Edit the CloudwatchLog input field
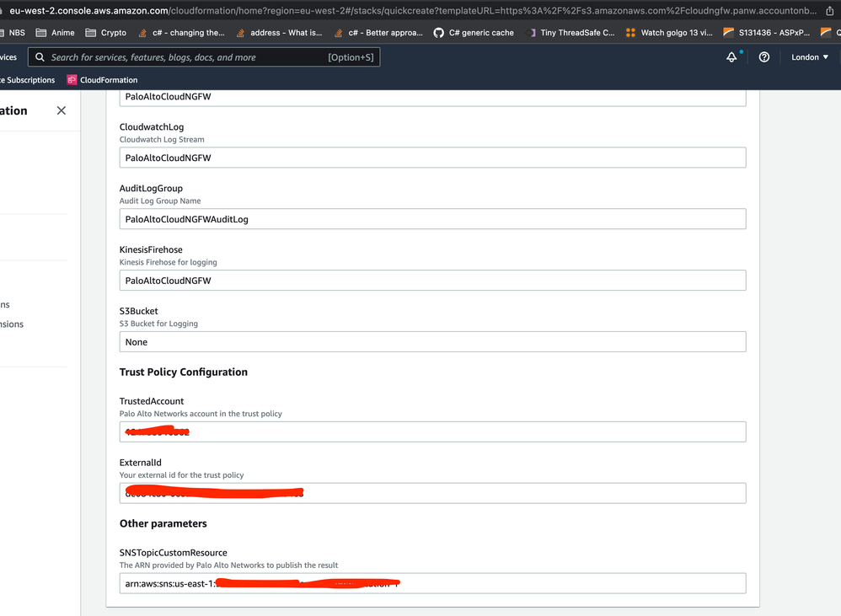Viewport: 841px width, 616px height. click(433, 158)
